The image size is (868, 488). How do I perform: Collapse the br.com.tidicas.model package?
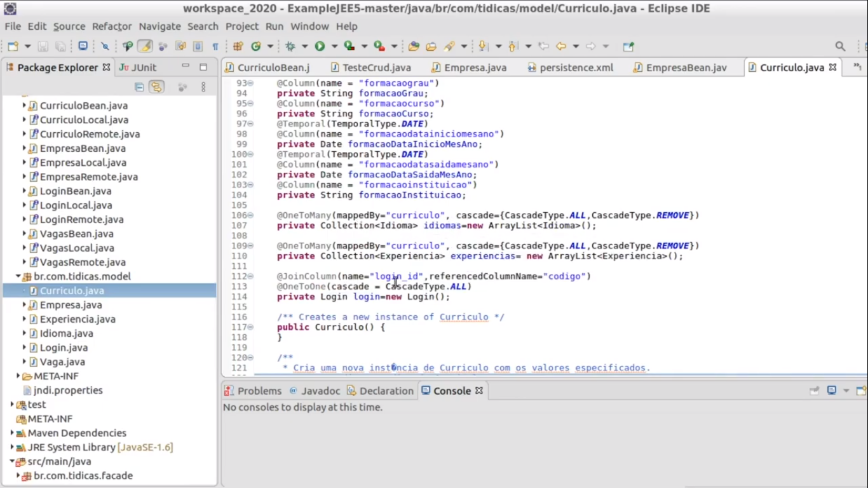pos(18,276)
